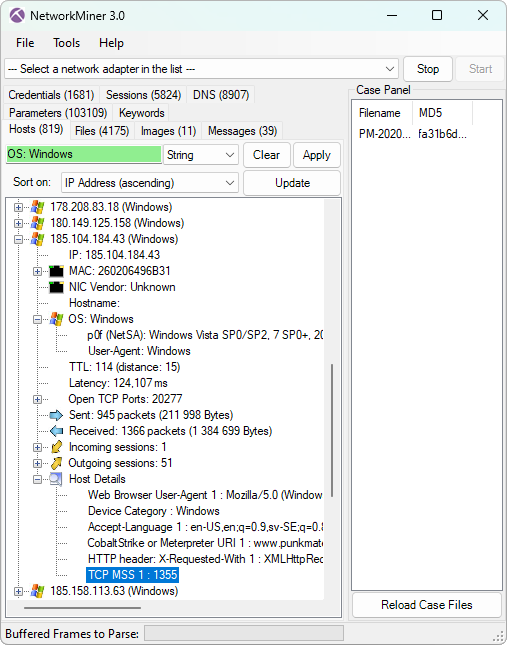Switch to the Credentials (1681) tab
Image resolution: width=507 pixels, height=645 pixels.
(51, 95)
